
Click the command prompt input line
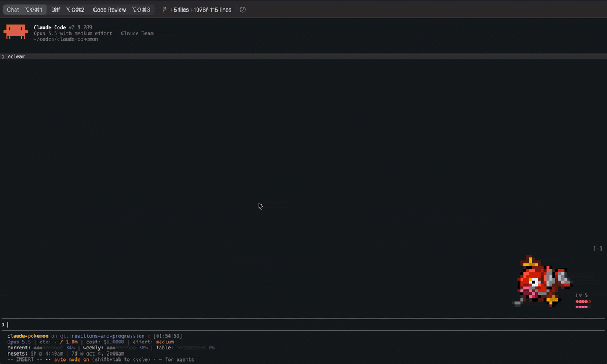pyautogui.click(x=303, y=325)
